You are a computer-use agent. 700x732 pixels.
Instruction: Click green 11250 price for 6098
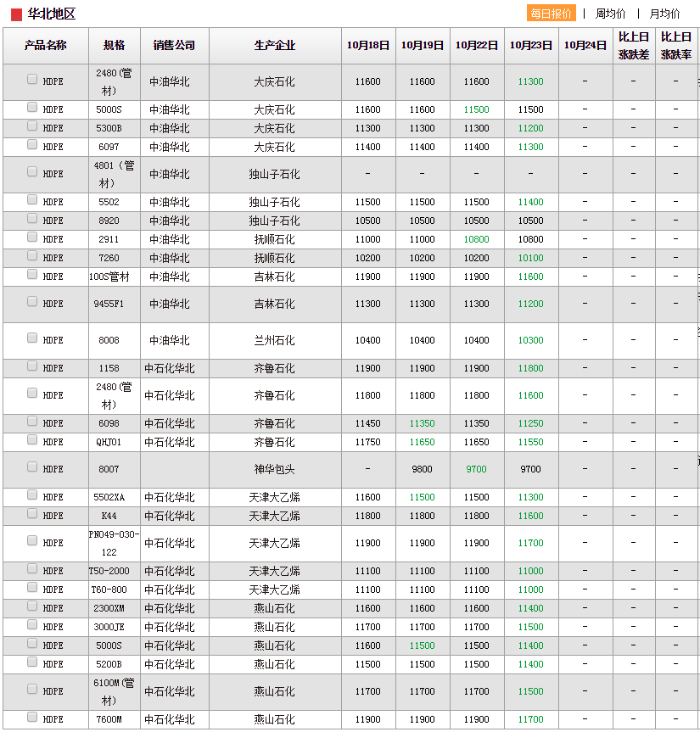click(531, 423)
